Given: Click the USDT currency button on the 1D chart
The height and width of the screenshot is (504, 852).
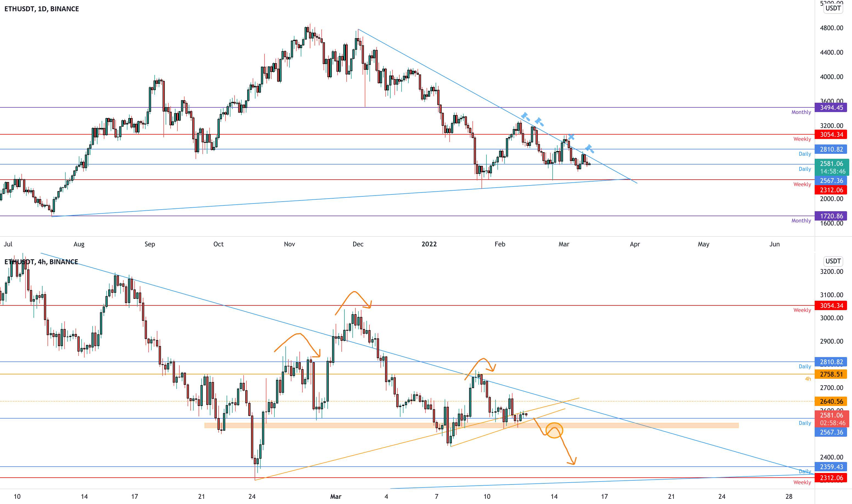Looking at the screenshot, I should tap(833, 8).
